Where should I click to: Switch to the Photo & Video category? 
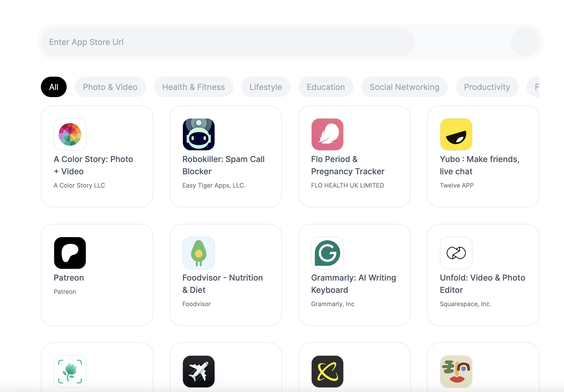pyautogui.click(x=110, y=87)
